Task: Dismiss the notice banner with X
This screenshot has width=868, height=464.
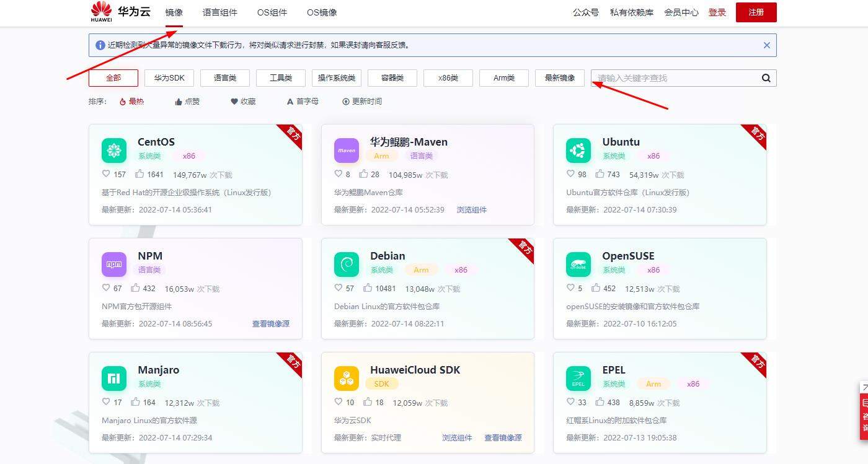Action: click(x=766, y=45)
